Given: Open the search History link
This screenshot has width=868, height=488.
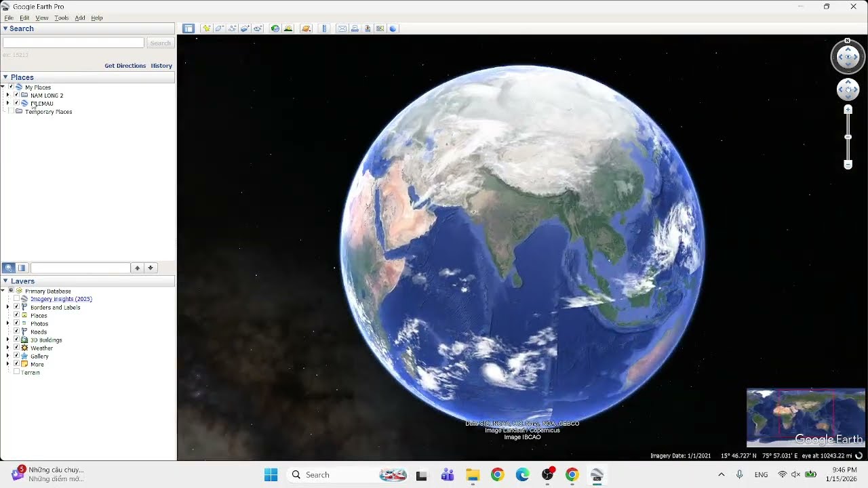Looking at the screenshot, I should click(161, 66).
